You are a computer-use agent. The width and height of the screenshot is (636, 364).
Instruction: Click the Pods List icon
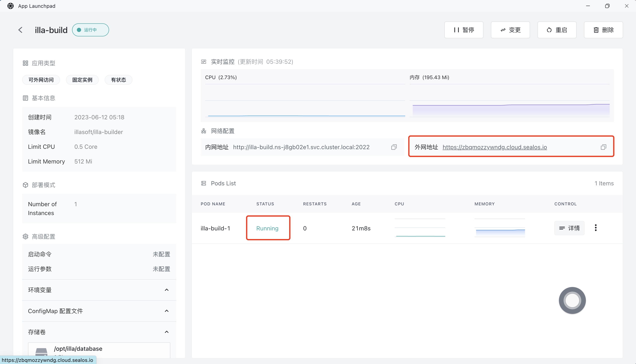[x=204, y=183]
